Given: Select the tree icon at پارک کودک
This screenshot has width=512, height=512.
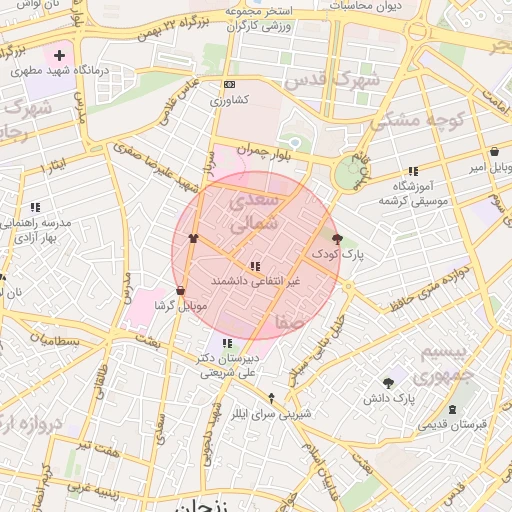Looking at the screenshot, I should click(337, 239).
